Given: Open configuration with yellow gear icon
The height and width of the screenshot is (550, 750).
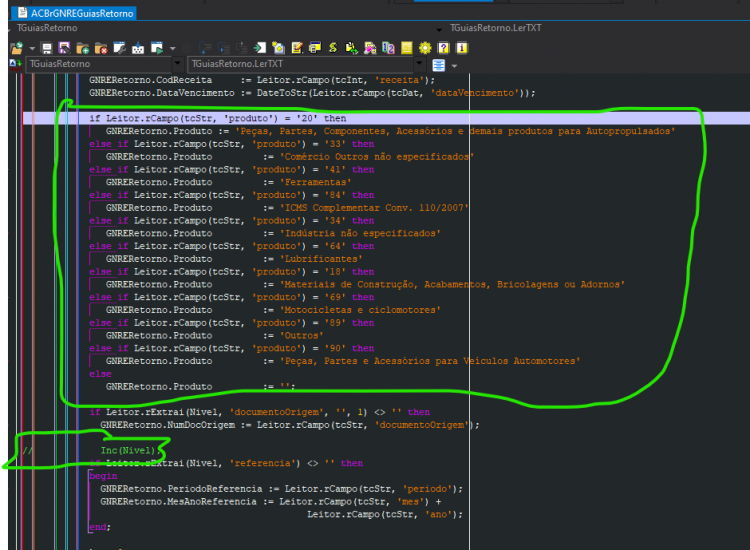Looking at the screenshot, I should click(425, 48).
